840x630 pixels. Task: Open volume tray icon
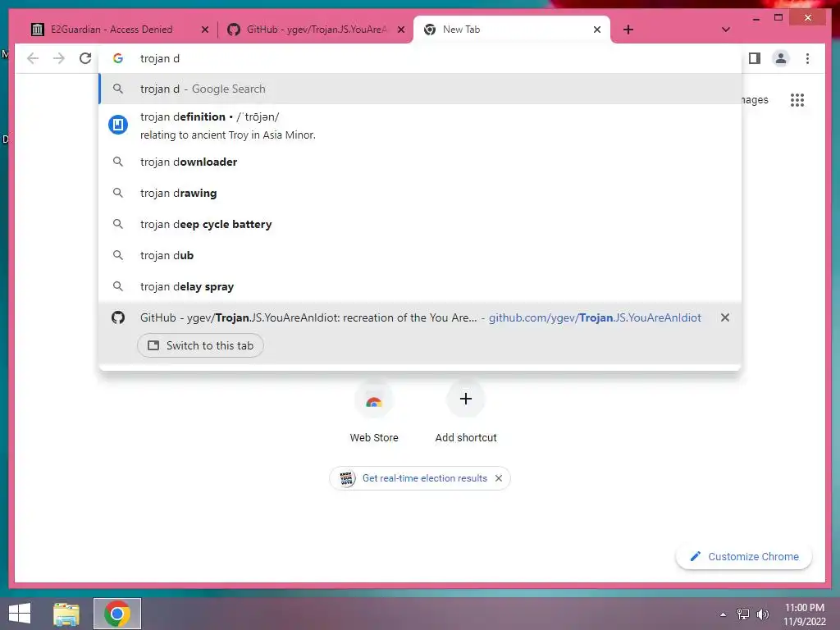point(763,614)
